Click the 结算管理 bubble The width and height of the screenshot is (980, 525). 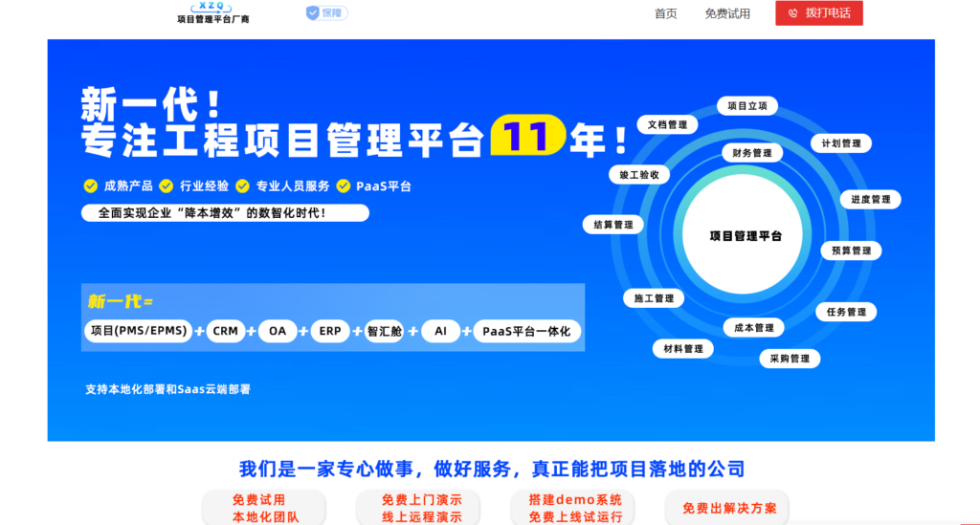[613, 225]
